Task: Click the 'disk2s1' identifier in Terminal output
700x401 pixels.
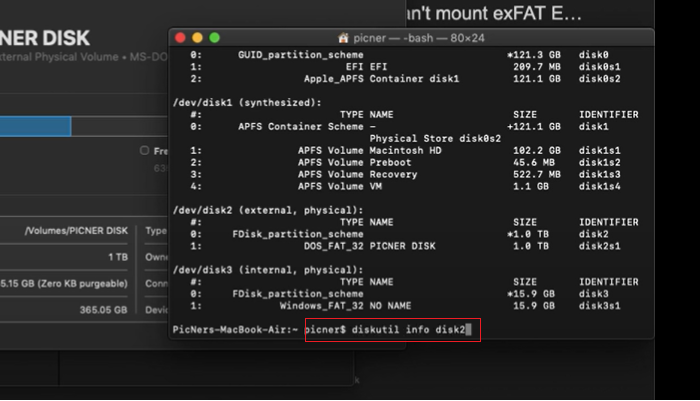Action: point(602,245)
